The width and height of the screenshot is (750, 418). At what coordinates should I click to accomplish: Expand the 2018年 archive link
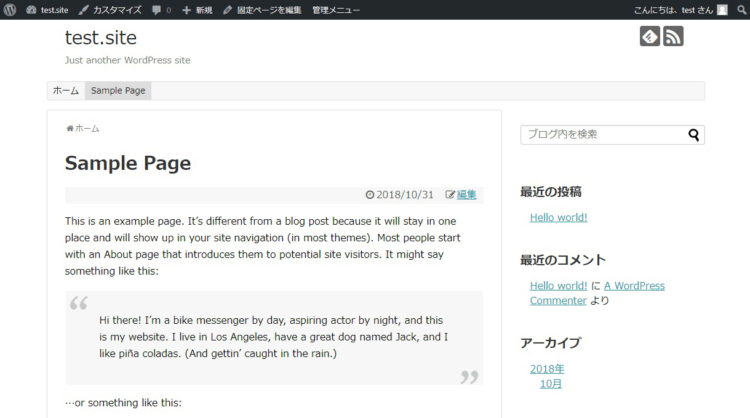pos(547,369)
